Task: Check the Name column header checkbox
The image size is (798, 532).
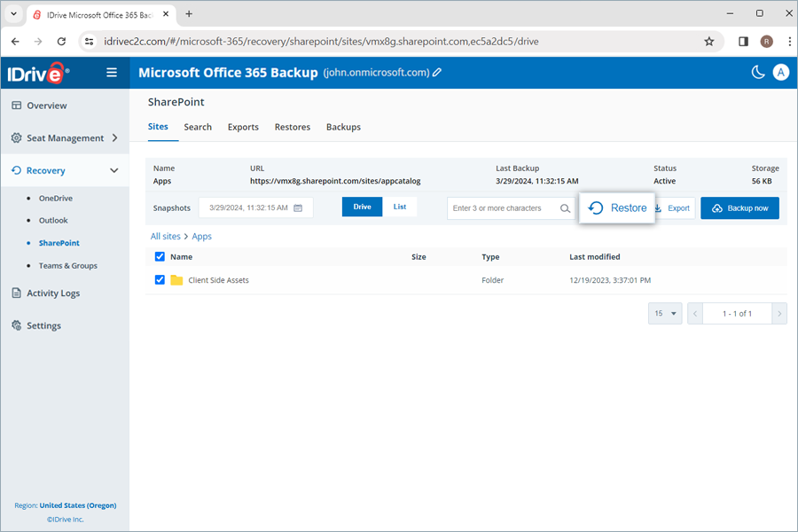Action: point(160,256)
